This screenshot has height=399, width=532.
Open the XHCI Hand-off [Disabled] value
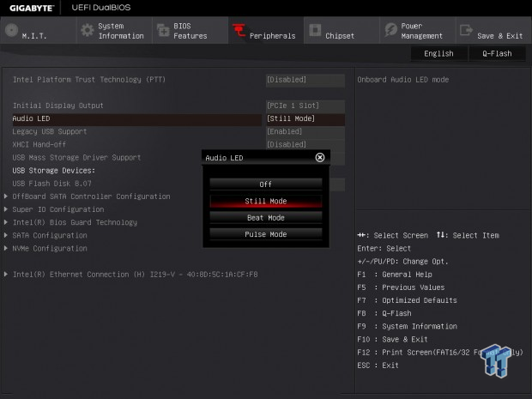tap(305, 144)
